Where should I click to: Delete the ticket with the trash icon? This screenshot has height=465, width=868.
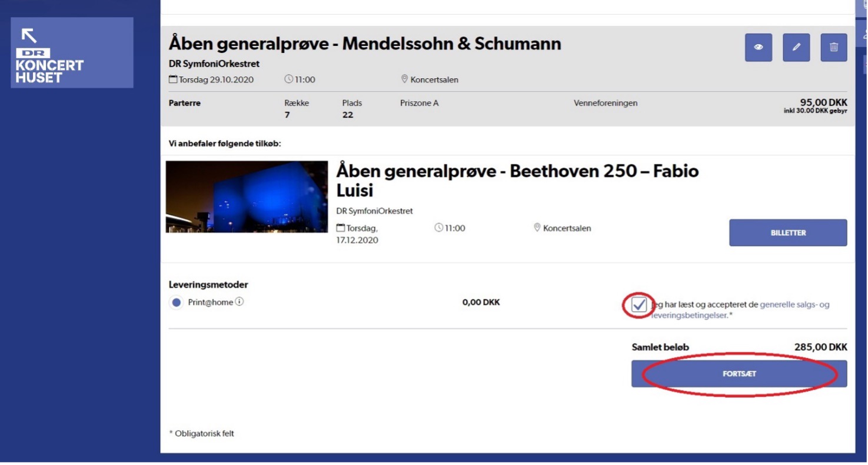pyautogui.click(x=833, y=48)
